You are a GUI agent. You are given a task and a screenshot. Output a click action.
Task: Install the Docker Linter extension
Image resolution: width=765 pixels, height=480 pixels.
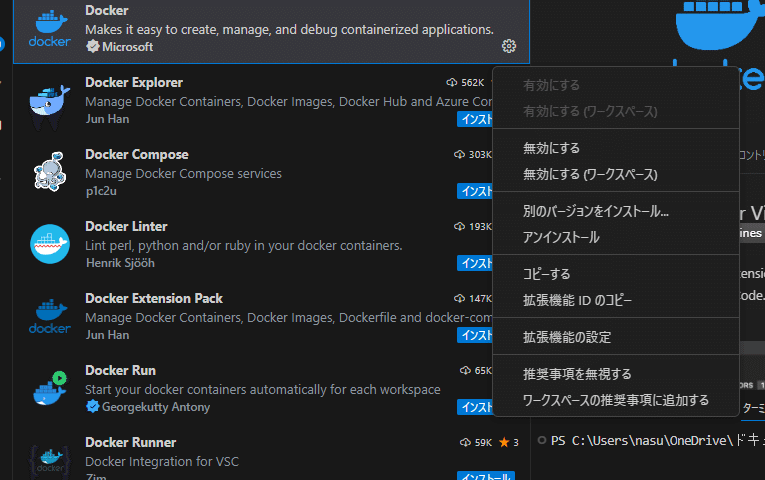tap(475, 263)
